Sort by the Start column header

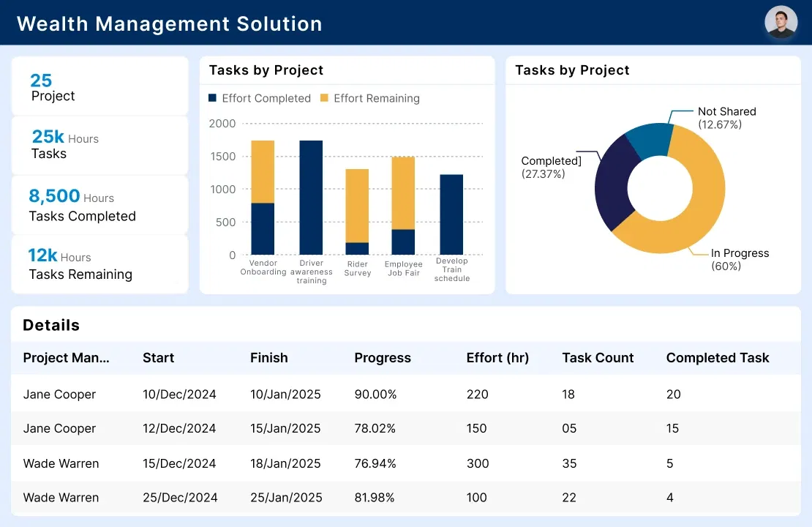[158, 358]
